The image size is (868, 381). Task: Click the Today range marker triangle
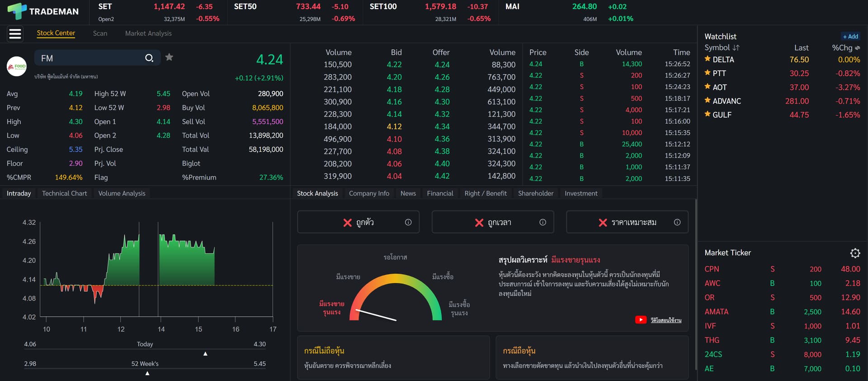205,354
